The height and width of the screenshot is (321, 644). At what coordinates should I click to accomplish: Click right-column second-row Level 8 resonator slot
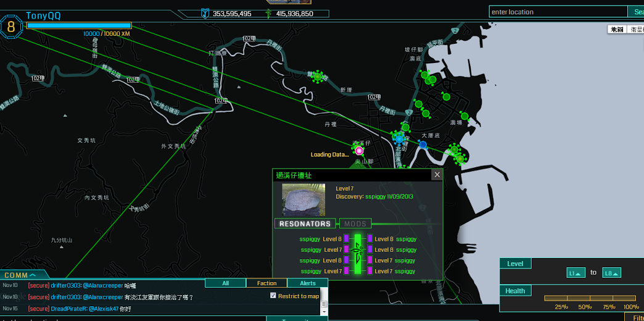(x=370, y=249)
